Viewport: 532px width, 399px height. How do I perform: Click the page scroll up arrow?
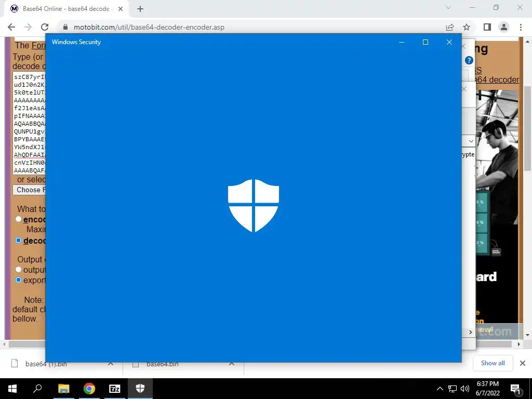528,42
